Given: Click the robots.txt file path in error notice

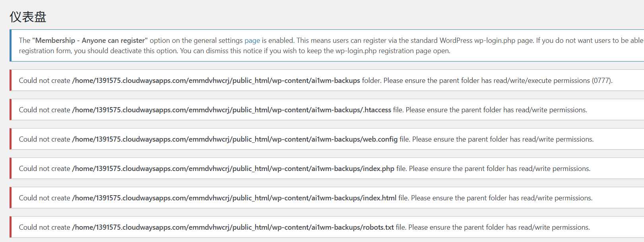Looking at the screenshot, I should tap(233, 227).
